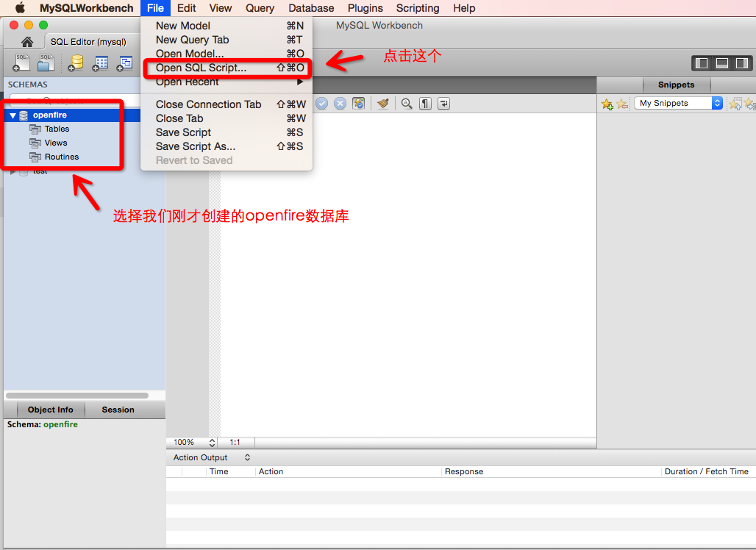Viewport: 756px width, 550px height.
Task: Open the MySQLWorkbench application menu
Action: 86,8
